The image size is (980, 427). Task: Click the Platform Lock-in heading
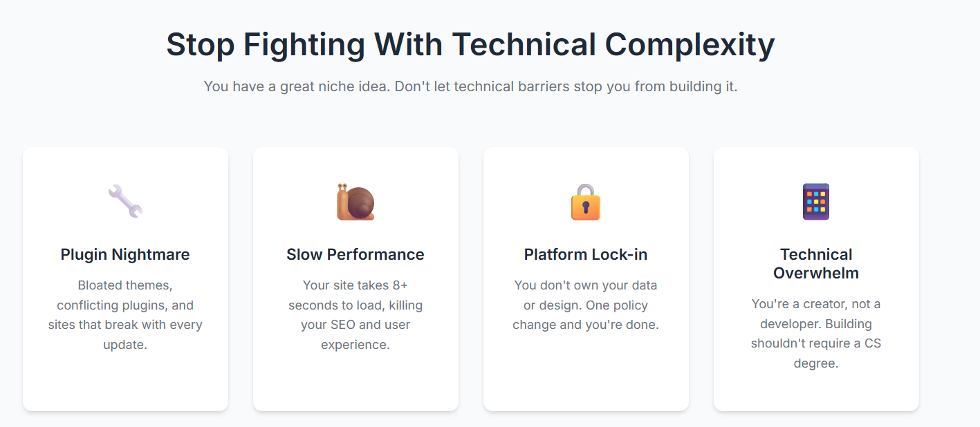[x=586, y=254]
